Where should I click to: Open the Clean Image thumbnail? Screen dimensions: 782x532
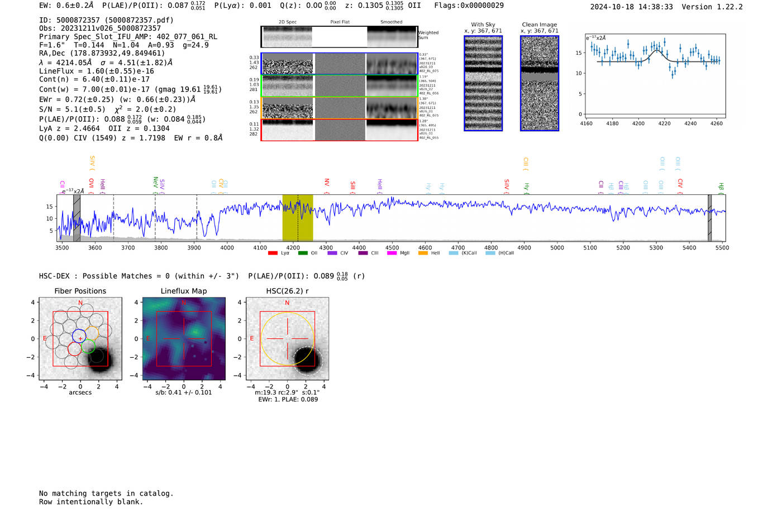540,83
